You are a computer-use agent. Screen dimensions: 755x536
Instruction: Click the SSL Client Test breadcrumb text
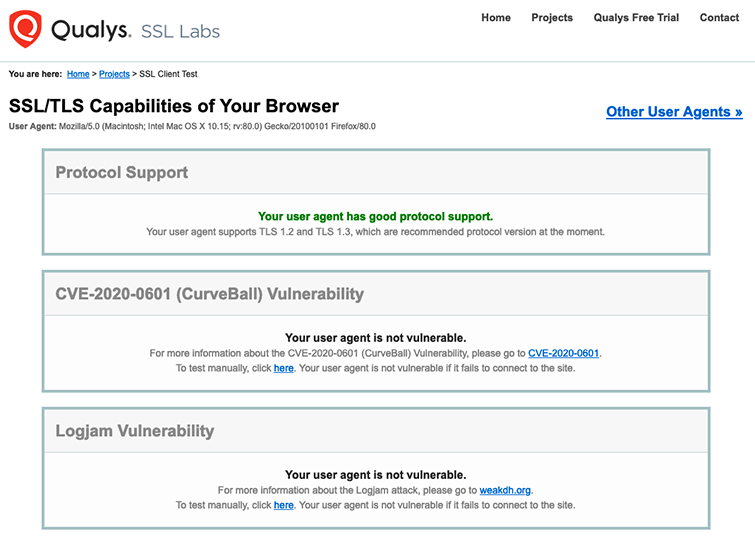pyautogui.click(x=169, y=74)
